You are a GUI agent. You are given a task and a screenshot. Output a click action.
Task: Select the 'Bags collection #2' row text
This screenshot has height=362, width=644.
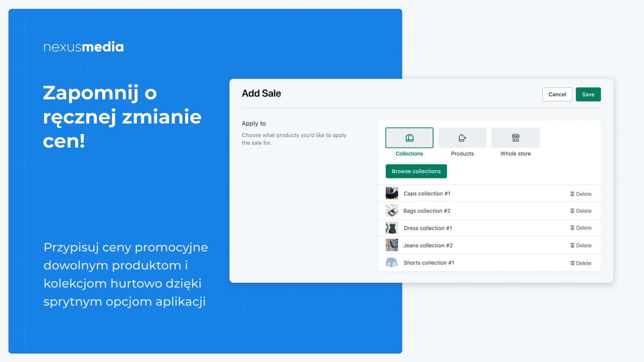[x=427, y=211]
